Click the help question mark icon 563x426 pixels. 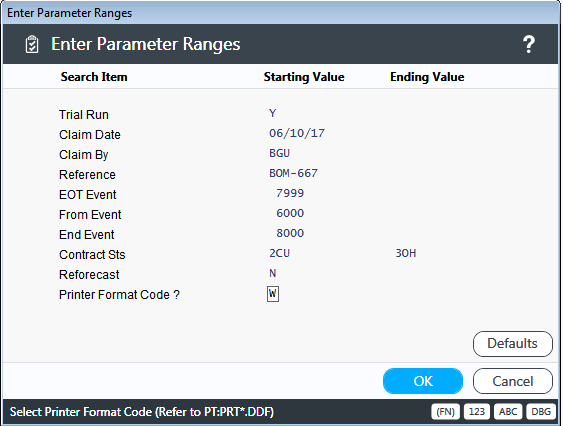(529, 45)
